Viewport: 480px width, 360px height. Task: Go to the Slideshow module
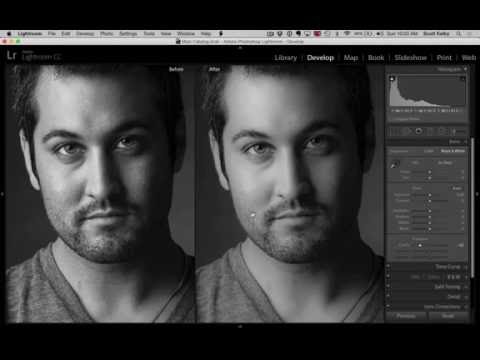pyautogui.click(x=411, y=58)
